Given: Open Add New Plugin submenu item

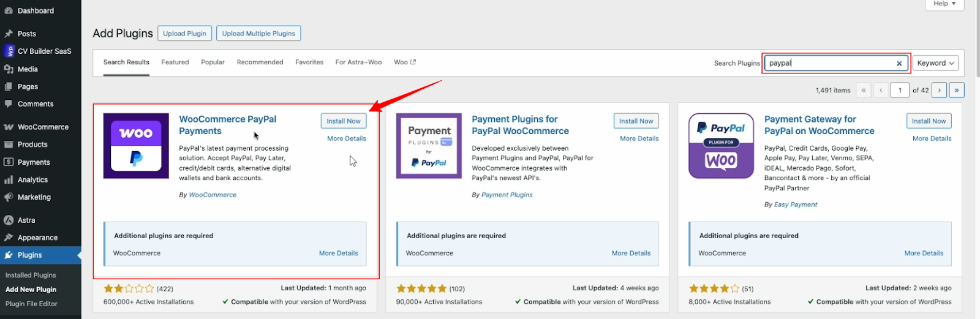Looking at the screenshot, I should pyautogui.click(x=31, y=290).
